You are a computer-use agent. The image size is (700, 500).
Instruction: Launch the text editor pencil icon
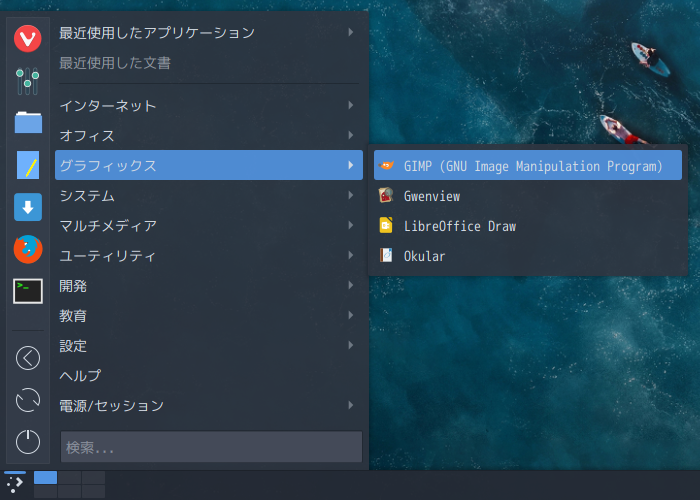point(28,165)
